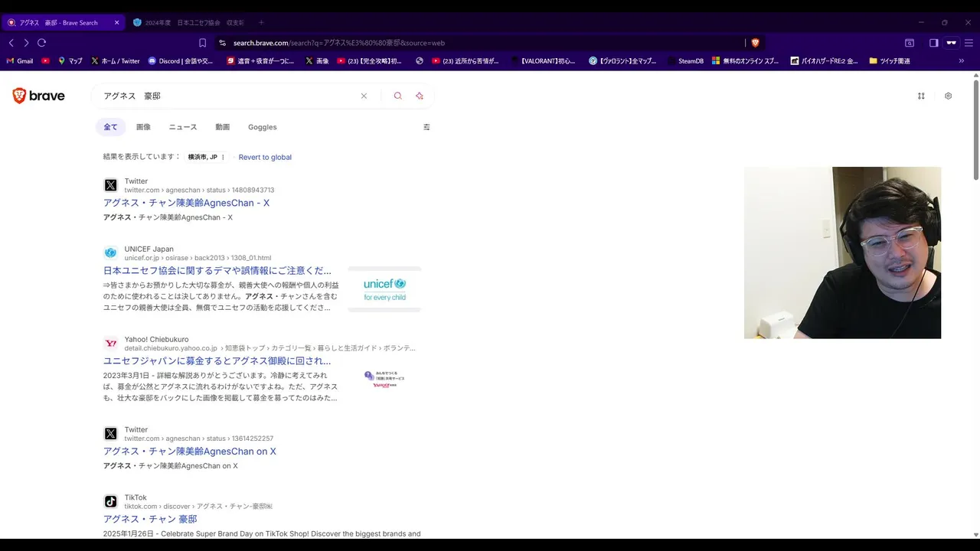Select the 全て results tab
Screen dimensions: 980x551
click(110, 127)
